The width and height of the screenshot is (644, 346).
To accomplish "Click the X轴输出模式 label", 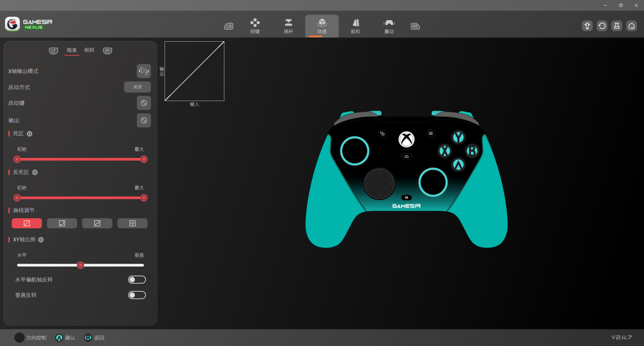I will (x=23, y=71).
